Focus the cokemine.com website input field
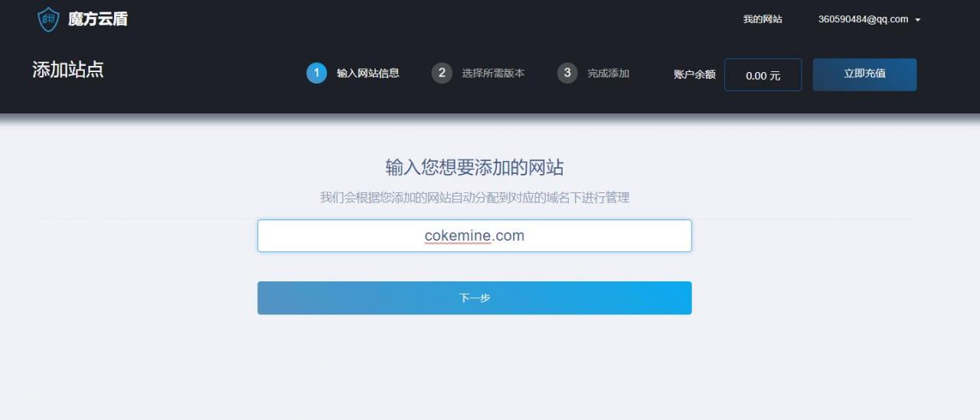This screenshot has height=420, width=980. (x=475, y=236)
